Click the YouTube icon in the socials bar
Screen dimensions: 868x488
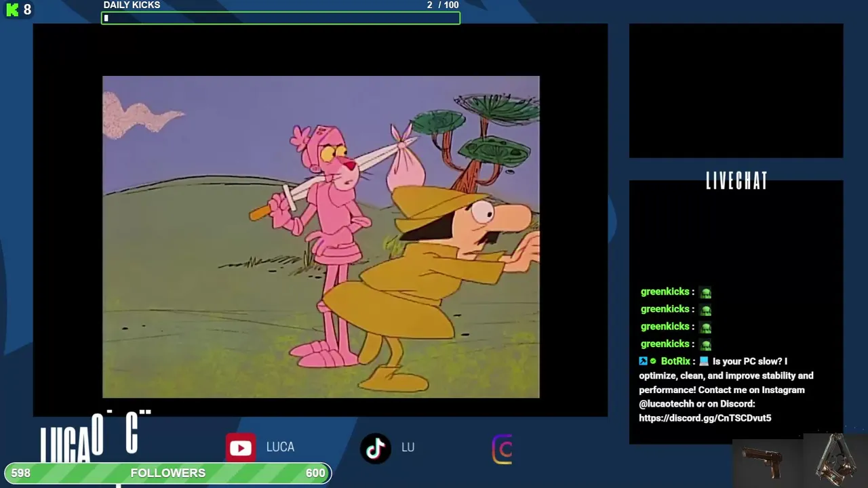[241, 447]
